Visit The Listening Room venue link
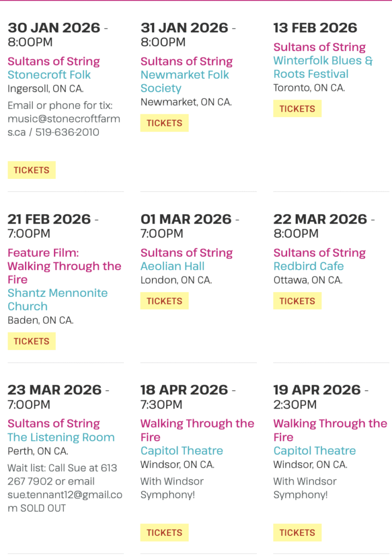 pos(61,437)
